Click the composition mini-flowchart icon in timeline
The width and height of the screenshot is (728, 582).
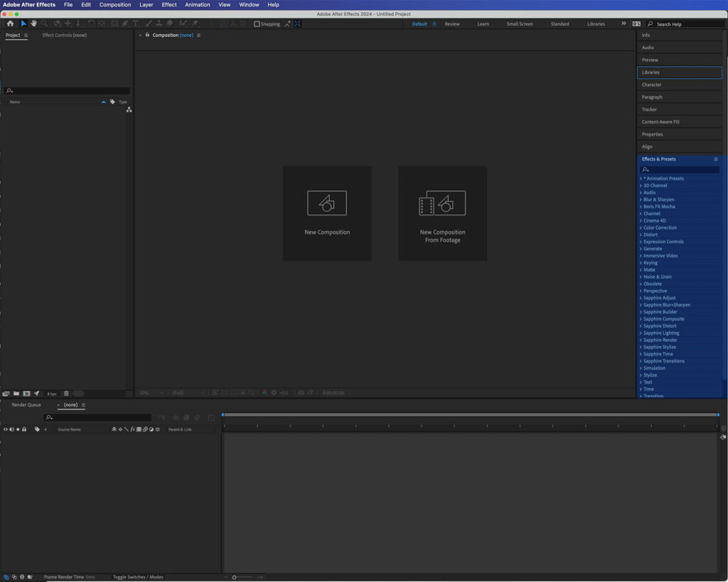(161, 417)
